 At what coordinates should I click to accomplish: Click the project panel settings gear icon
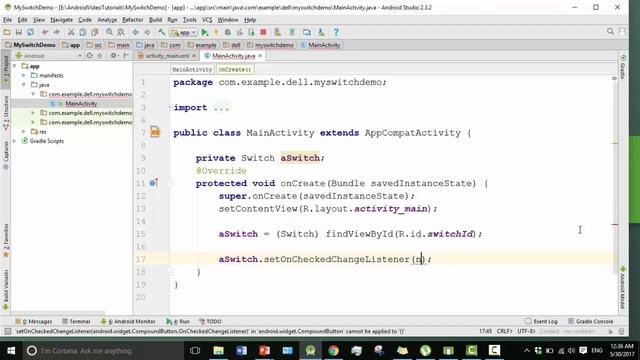tap(113, 56)
